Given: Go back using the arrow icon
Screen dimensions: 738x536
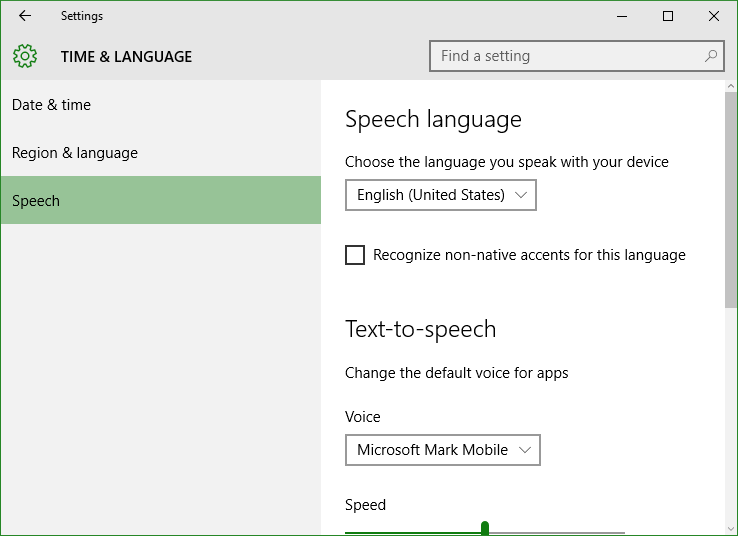Looking at the screenshot, I should click(24, 16).
